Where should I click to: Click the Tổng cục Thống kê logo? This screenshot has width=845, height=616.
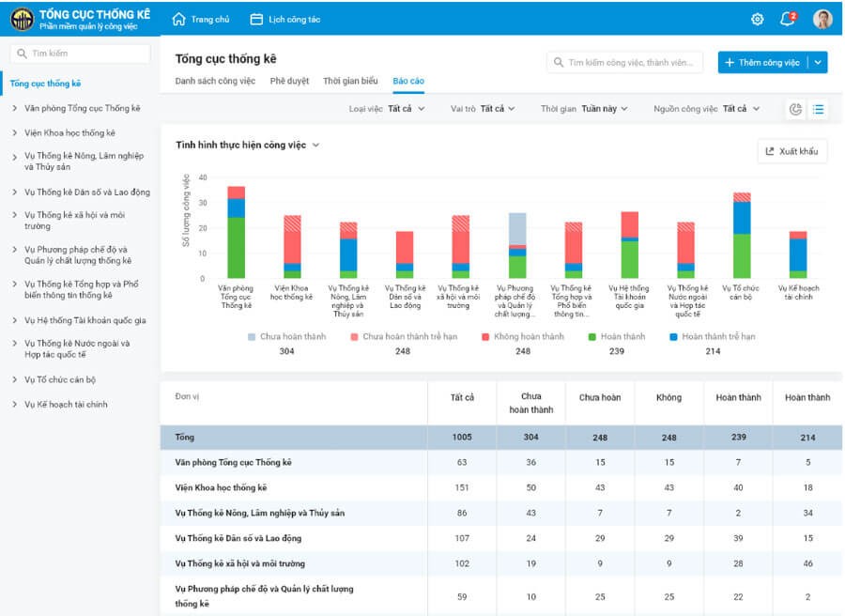[22, 19]
